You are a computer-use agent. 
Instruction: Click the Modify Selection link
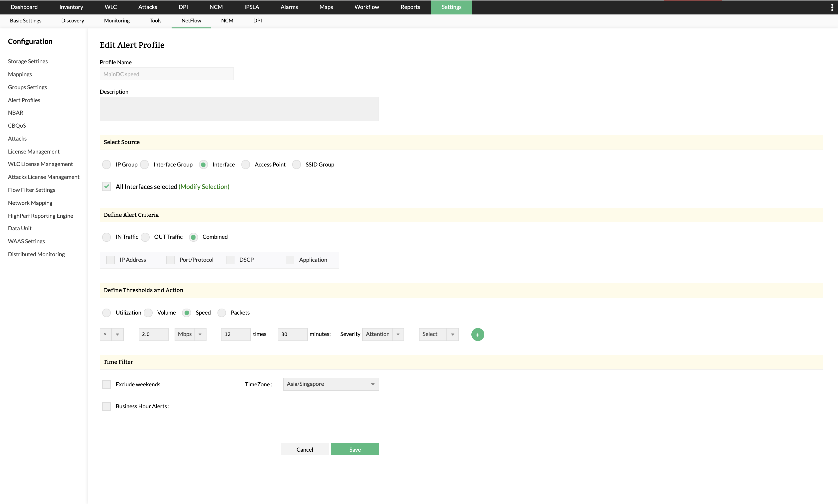point(204,186)
